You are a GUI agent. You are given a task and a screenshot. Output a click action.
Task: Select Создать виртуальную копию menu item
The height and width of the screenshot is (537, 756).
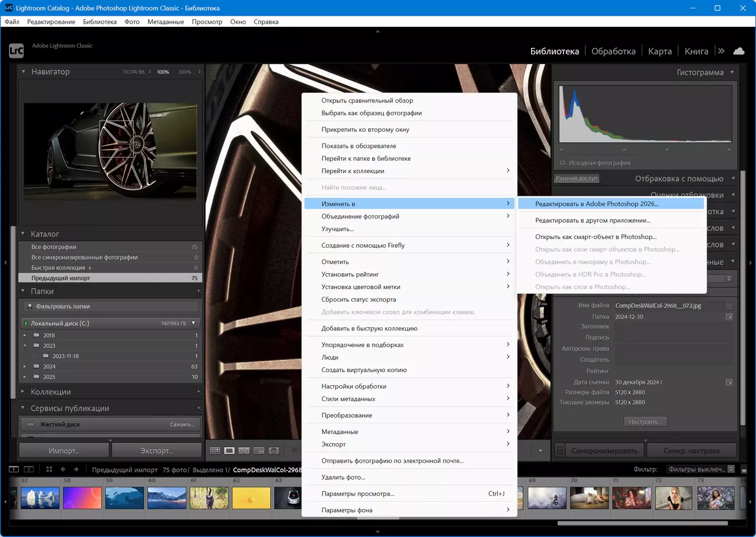(x=364, y=370)
